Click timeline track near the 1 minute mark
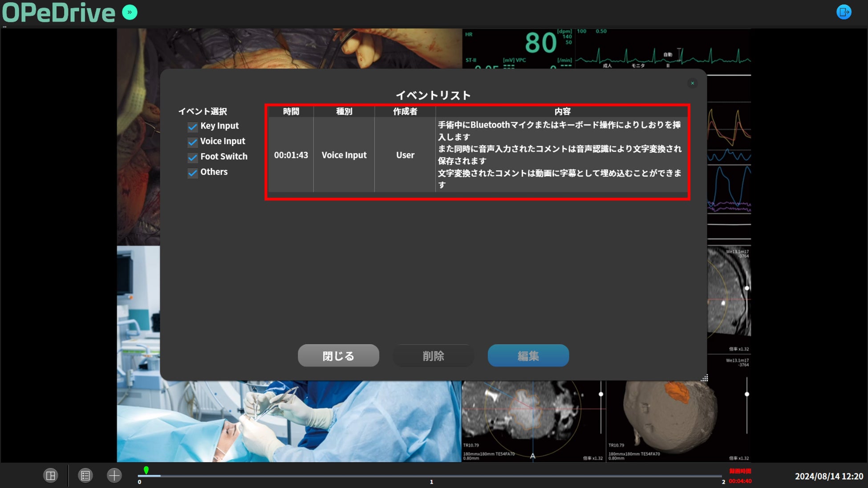Screen dimensions: 868x488 click(431, 476)
